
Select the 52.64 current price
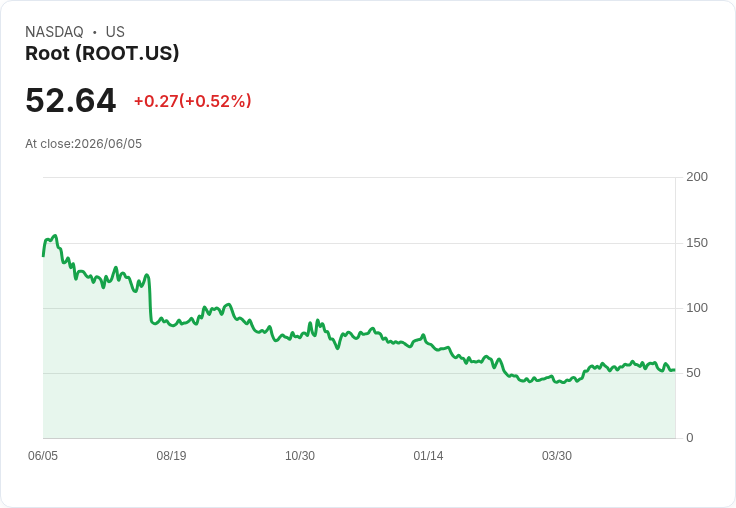tap(70, 100)
